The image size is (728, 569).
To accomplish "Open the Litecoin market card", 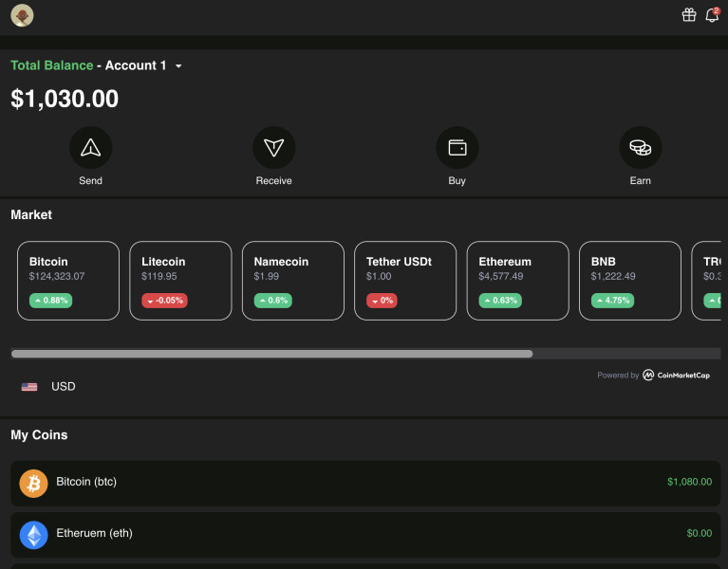I will 180,281.
